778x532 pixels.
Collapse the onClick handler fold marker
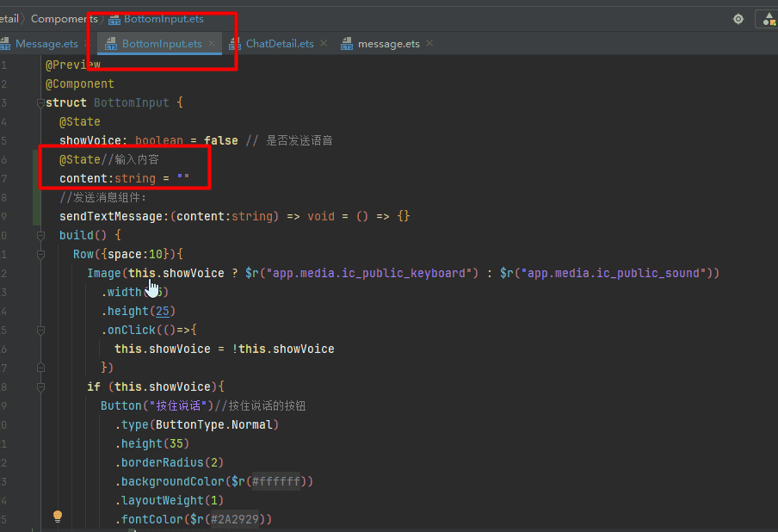point(40,331)
